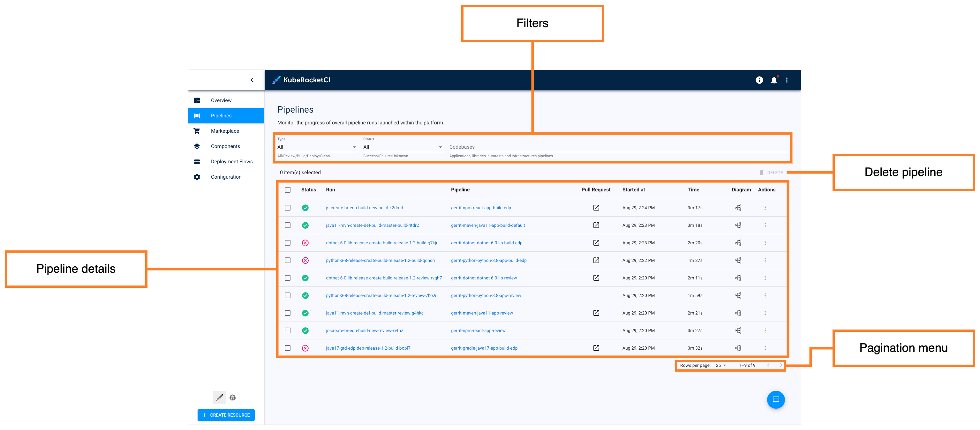
Task: Check the python-3-8 review-7l2s9 row checkbox
Action: tap(288, 295)
